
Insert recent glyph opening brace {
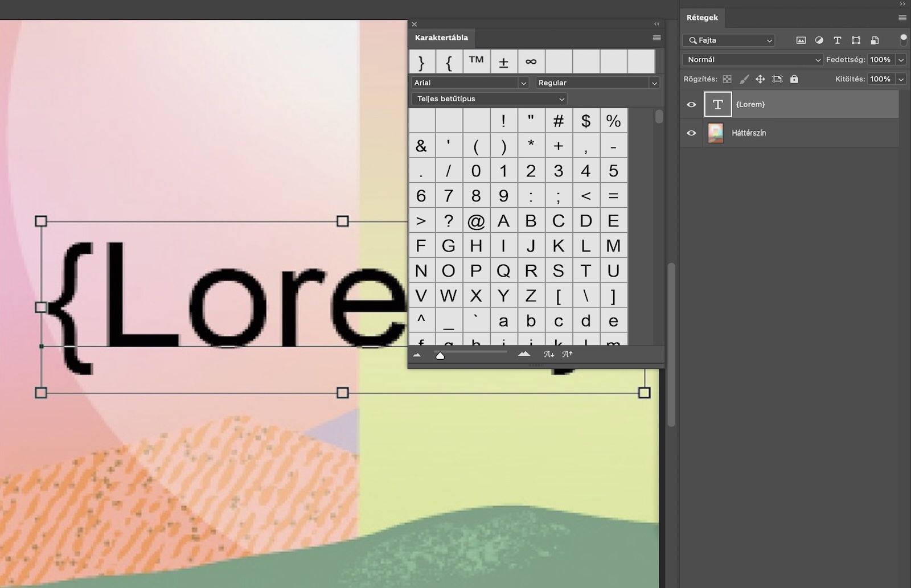coord(449,61)
